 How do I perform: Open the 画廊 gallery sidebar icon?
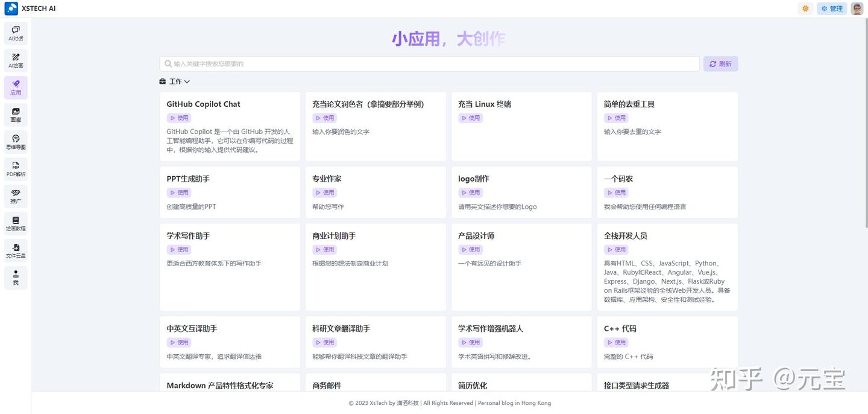tap(16, 115)
